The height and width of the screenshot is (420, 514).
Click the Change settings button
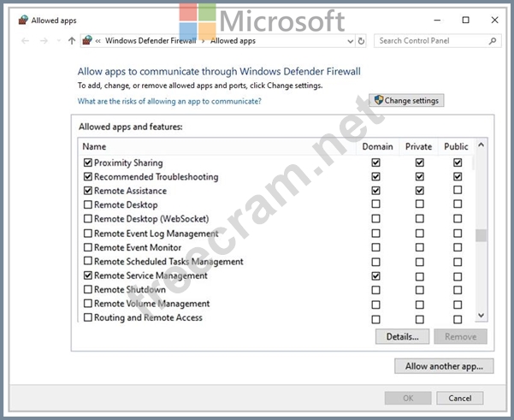(406, 101)
